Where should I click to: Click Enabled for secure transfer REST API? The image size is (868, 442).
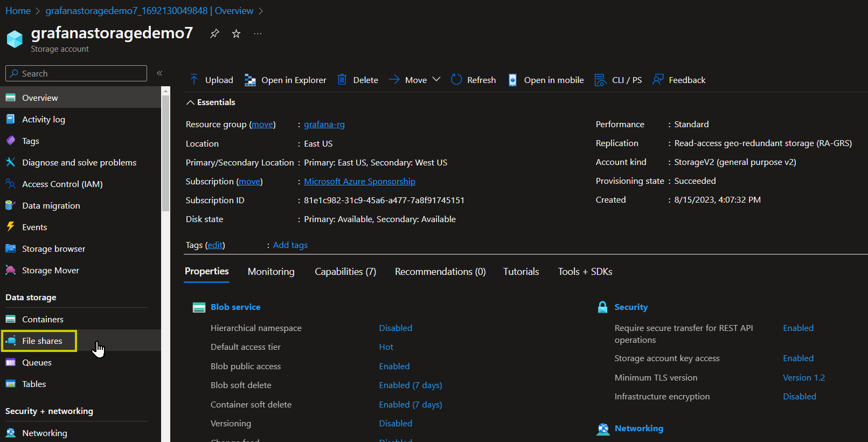tap(798, 328)
